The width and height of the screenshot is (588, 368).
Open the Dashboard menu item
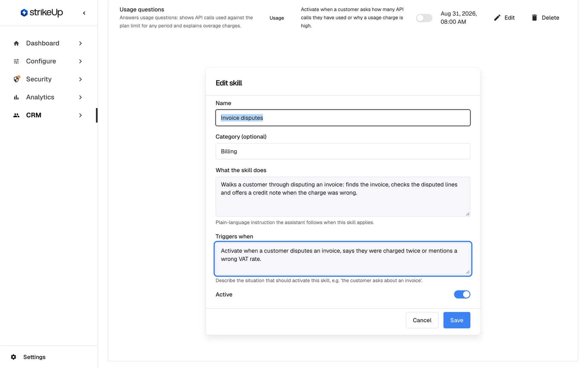(x=48, y=43)
